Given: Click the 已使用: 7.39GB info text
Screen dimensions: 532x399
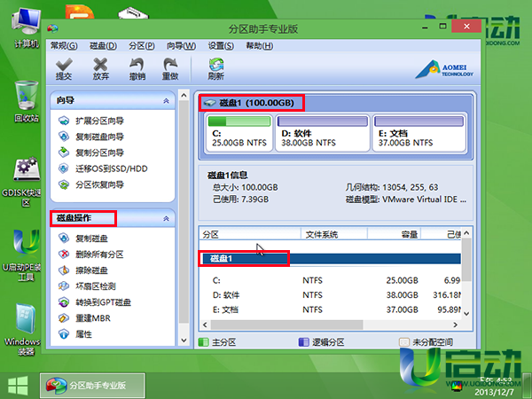Looking at the screenshot, I should [240, 199].
